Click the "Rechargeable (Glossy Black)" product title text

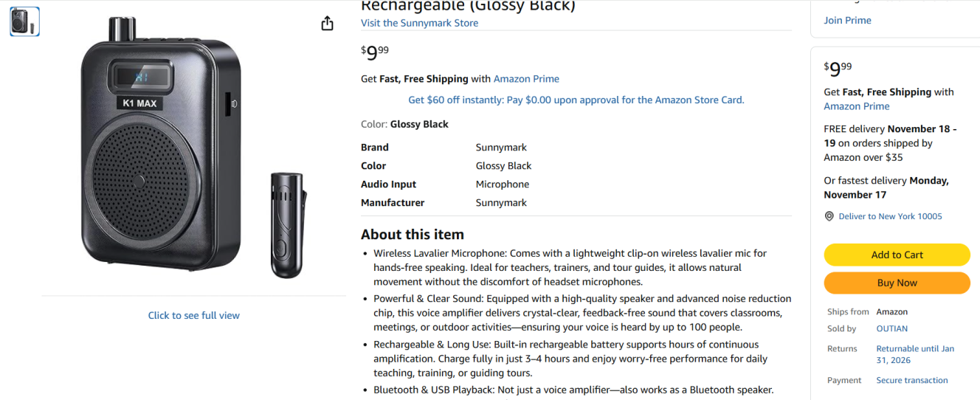tap(467, 7)
